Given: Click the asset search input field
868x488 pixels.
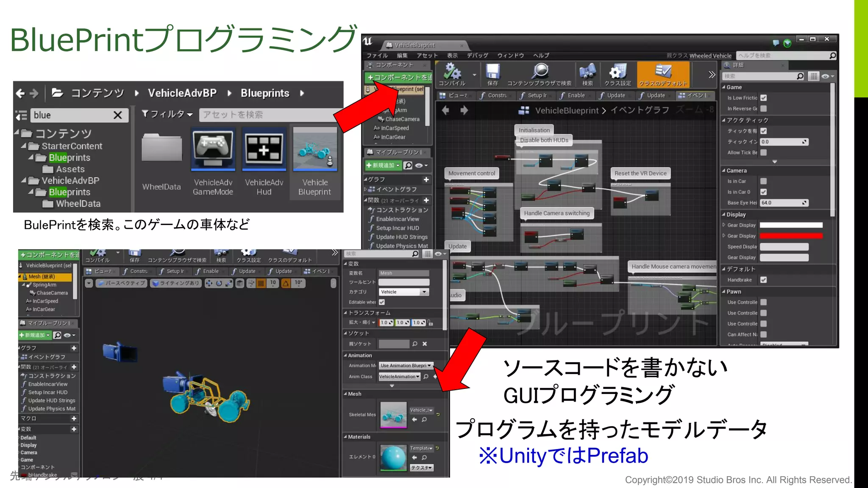Looking at the screenshot, I should click(x=270, y=115).
